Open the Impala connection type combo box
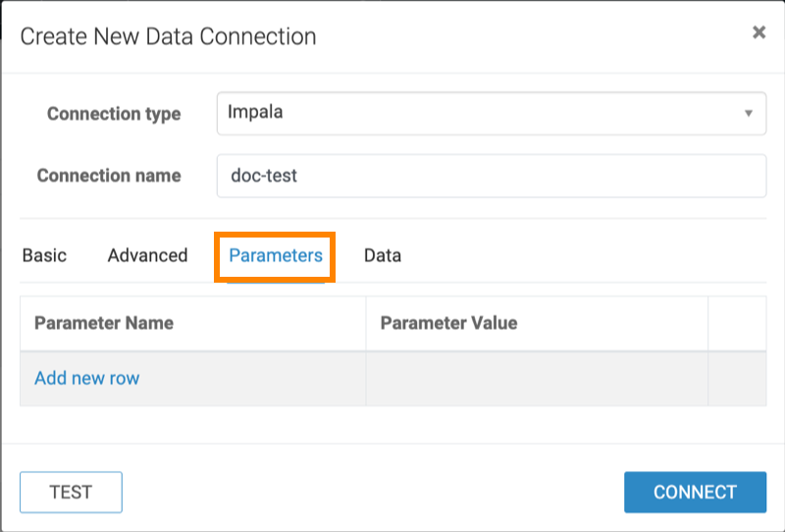785x532 pixels. point(492,113)
